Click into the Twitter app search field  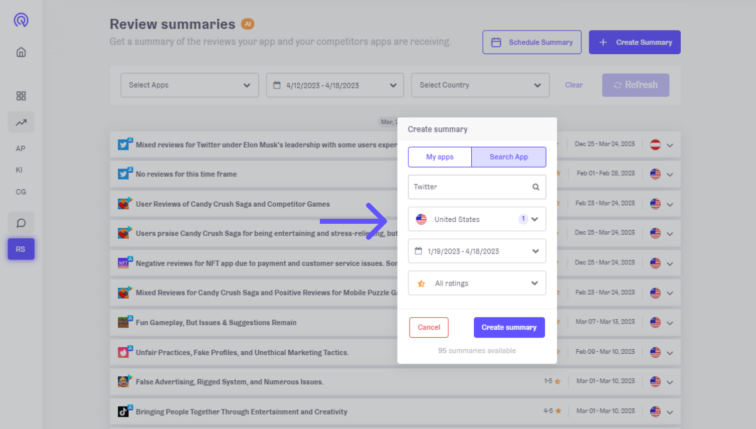[468, 186]
